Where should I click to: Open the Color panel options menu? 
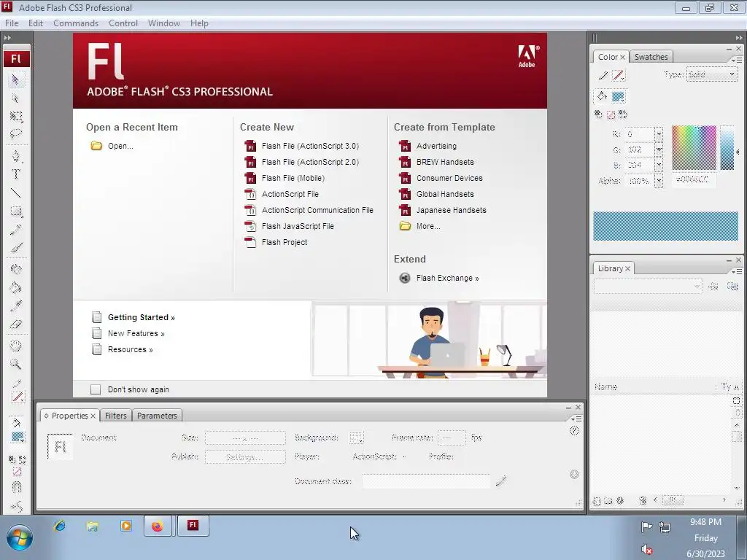(737, 60)
